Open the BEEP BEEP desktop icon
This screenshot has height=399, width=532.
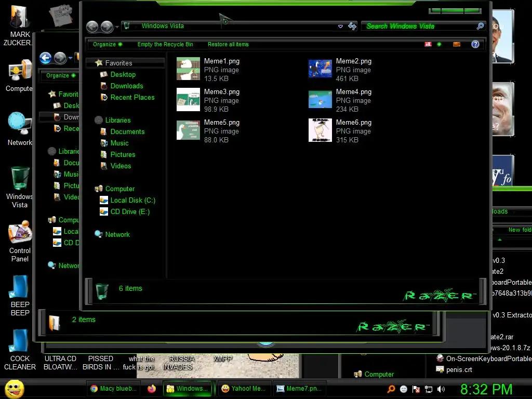[x=20, y=295]
